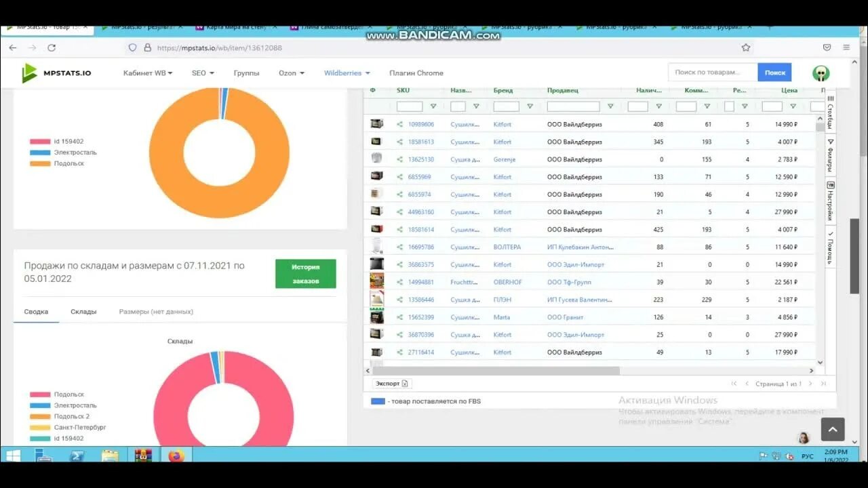This screenshot has width=868, height=488.
Task: Switch to the Размеры (нет данных) tab
Action: tap(156, 312)
